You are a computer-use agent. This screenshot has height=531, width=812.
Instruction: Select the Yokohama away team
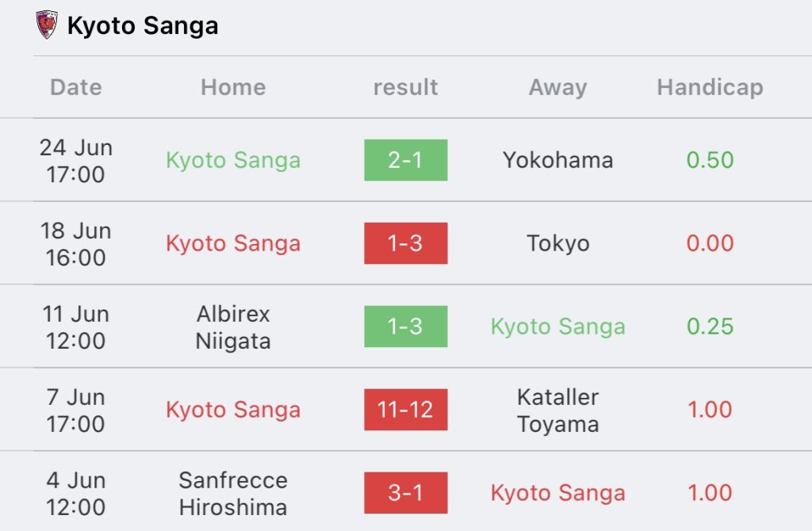[x=557, y=160]
